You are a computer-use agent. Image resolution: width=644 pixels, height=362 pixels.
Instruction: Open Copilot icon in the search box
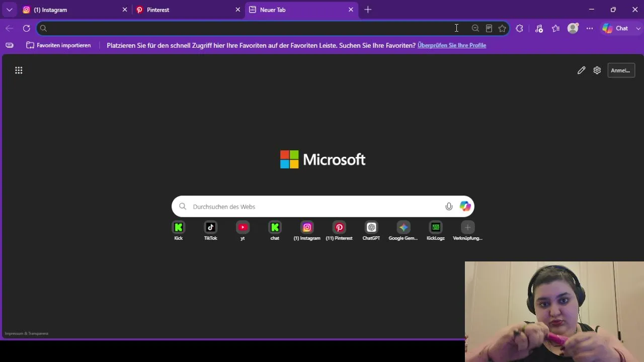point(465,207)
